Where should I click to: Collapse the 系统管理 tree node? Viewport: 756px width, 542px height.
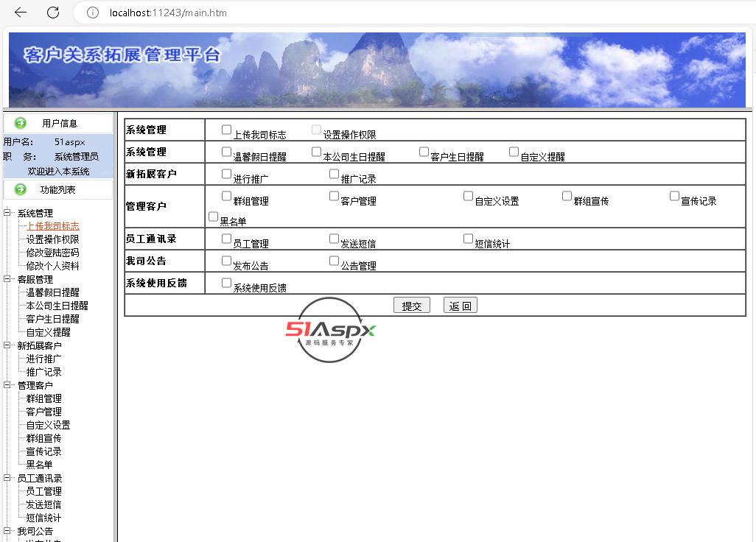[x=7, y=213]
